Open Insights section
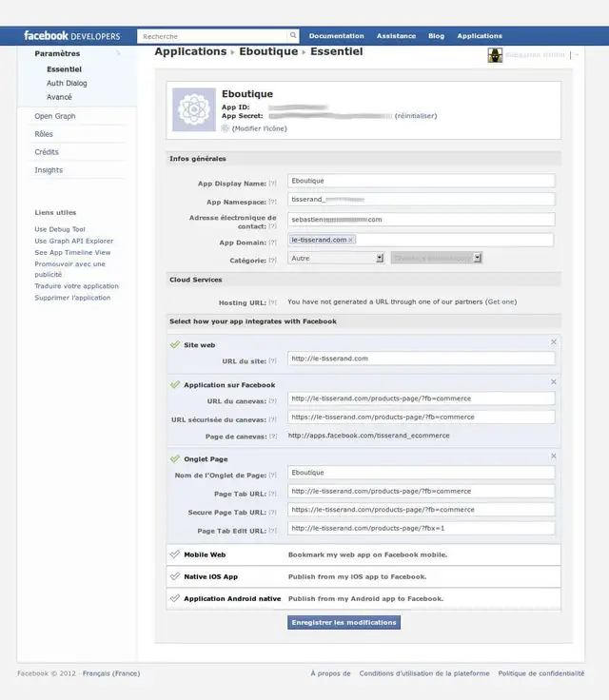 pyautogui.click(x=49, y=170)
